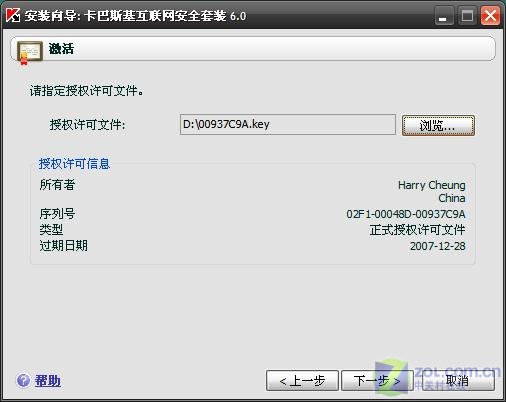
Task: Click the license certificate icon beside 激活
Action: (x=29, y=52)
